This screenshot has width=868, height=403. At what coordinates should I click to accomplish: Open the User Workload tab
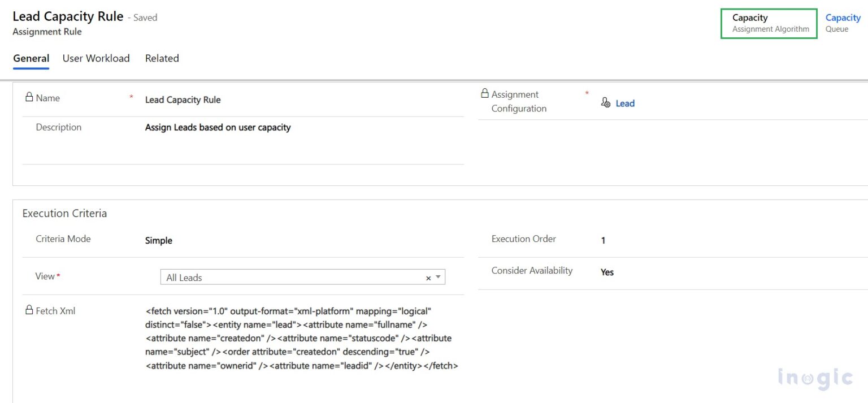tap(96, 58)
